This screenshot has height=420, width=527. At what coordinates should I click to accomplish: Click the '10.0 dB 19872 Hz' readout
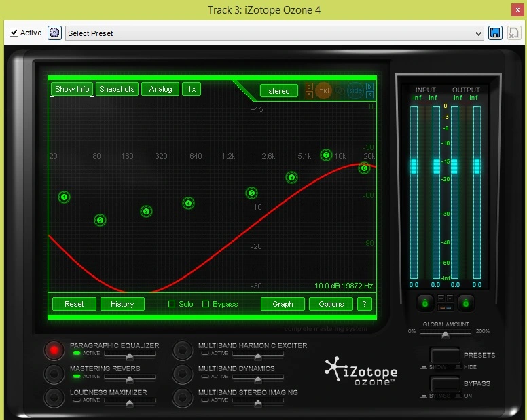[x=344, y=286]
